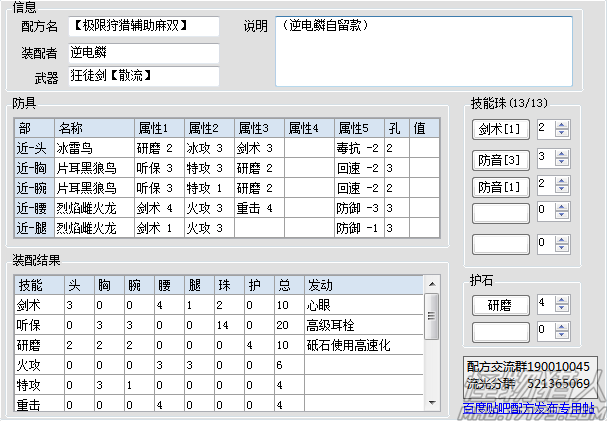This screenshot has height=421, width=607.
Task: Click the empty fourth skill bead button
Action: click(500, 211)
